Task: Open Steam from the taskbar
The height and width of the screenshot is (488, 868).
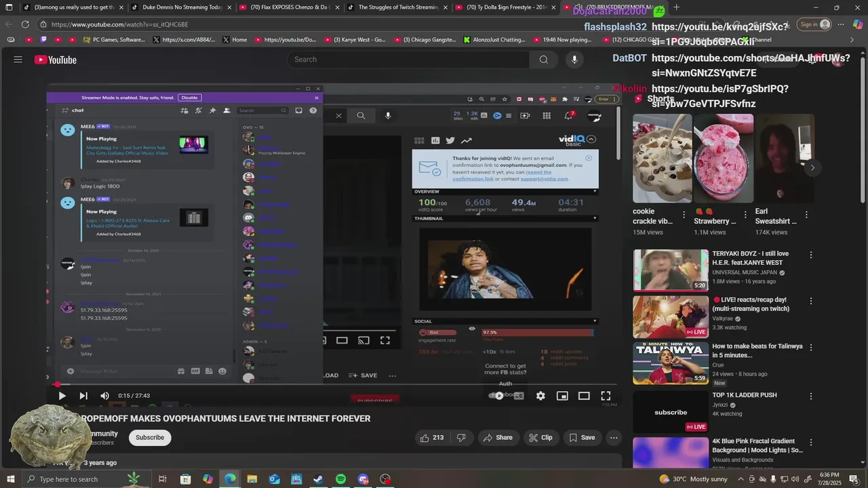Action: (319, 479)
